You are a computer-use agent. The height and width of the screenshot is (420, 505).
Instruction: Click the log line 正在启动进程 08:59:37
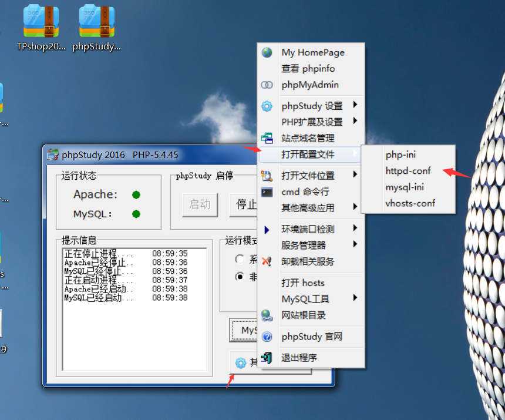click(126, 280)
